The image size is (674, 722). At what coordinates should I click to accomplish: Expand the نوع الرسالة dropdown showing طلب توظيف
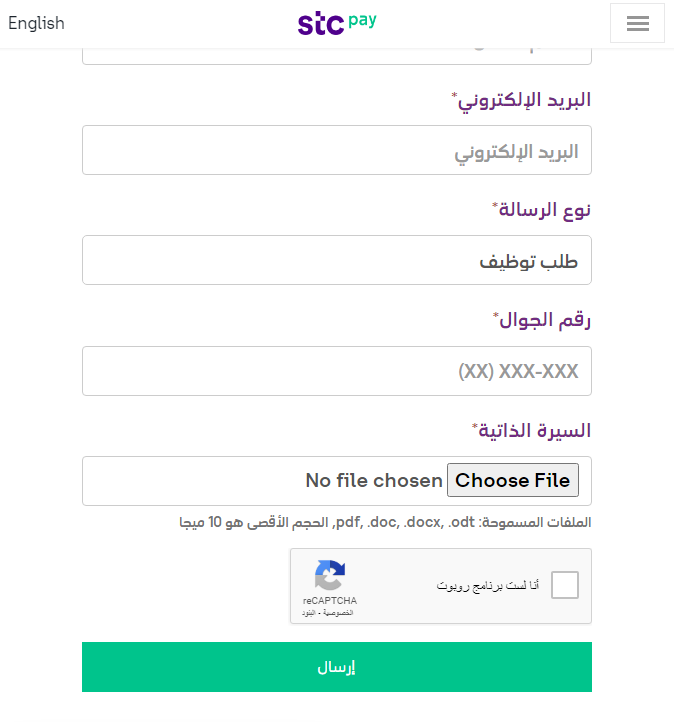click(x=337, y=260)
